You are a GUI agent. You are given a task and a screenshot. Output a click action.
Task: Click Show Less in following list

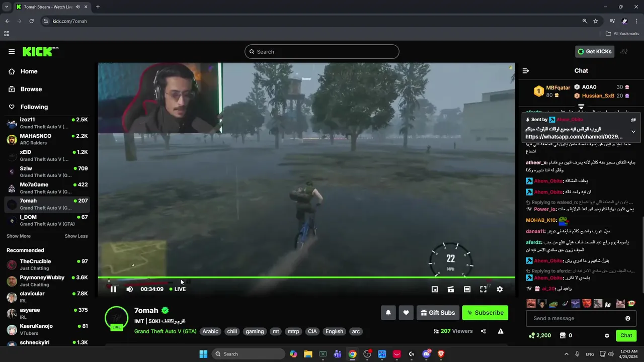click(76, 236)
